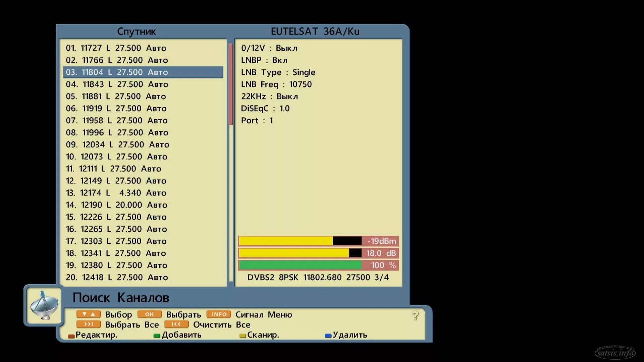Click the INFO signal menu icon
644x362 pixels.
click(x=219, y=314)
